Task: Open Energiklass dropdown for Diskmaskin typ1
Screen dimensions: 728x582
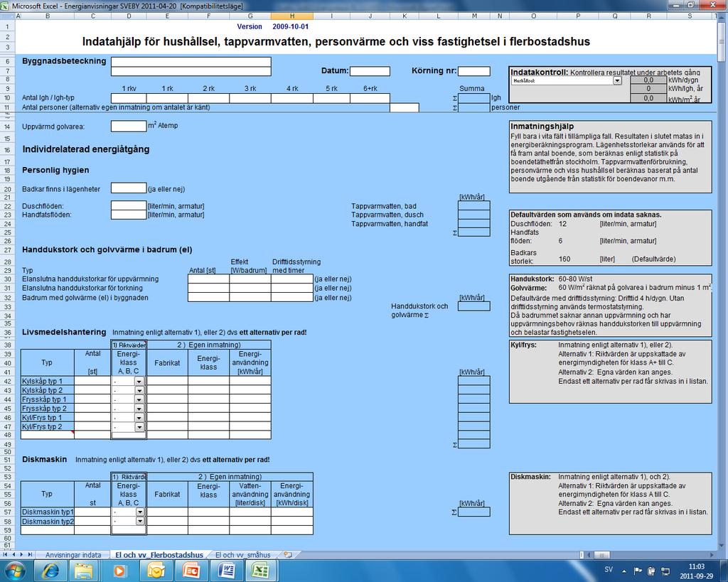Action: [x=139, y=512]
